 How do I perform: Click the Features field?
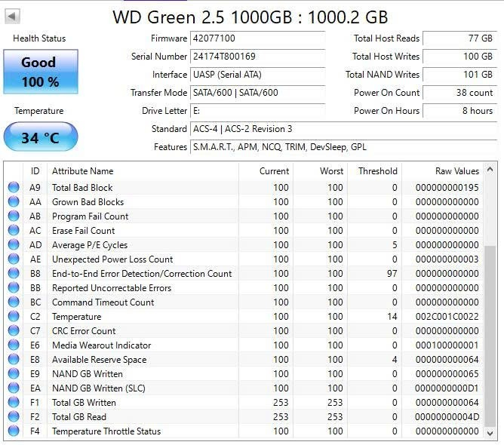pos(343,147)
